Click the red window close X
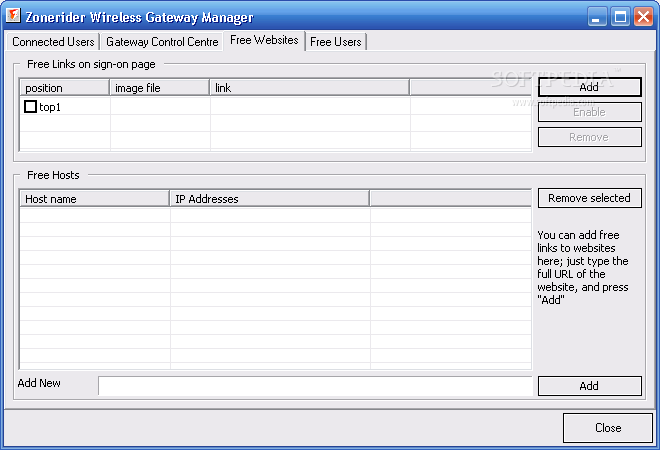 [644, 17]
